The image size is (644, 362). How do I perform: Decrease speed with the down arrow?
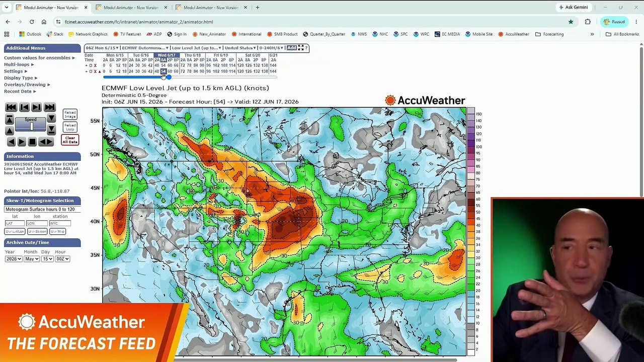51,119
